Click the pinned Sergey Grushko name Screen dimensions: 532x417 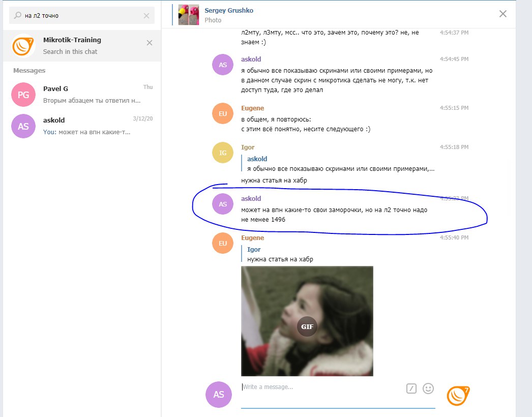(229, 11)
